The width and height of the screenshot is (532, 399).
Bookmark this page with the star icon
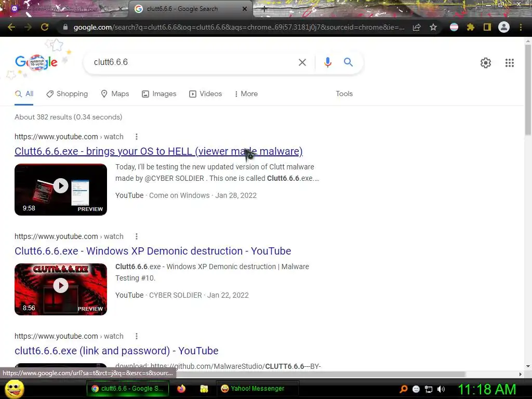pos(433,27)
